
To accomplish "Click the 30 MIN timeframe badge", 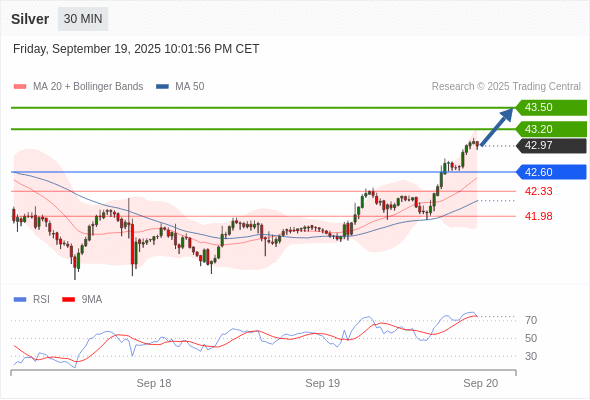I will coord(83,19).
